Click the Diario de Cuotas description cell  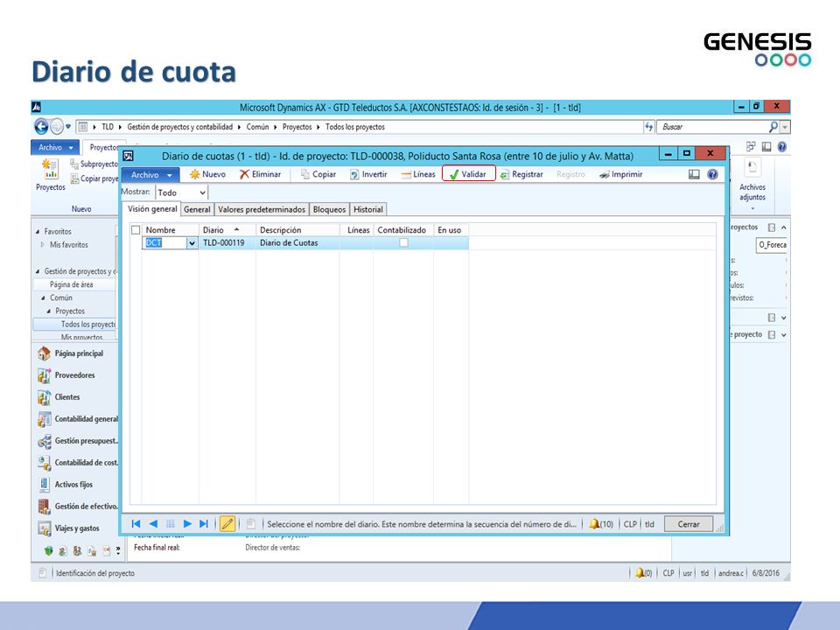point(297,242)
